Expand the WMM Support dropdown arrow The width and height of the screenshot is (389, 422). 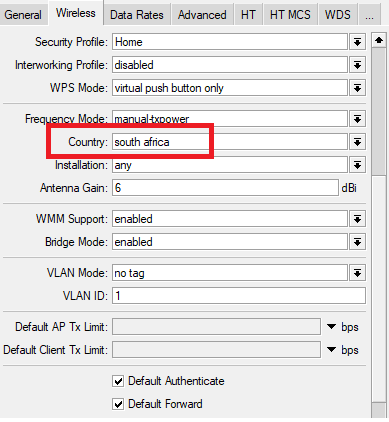click(x=357, y=219)
